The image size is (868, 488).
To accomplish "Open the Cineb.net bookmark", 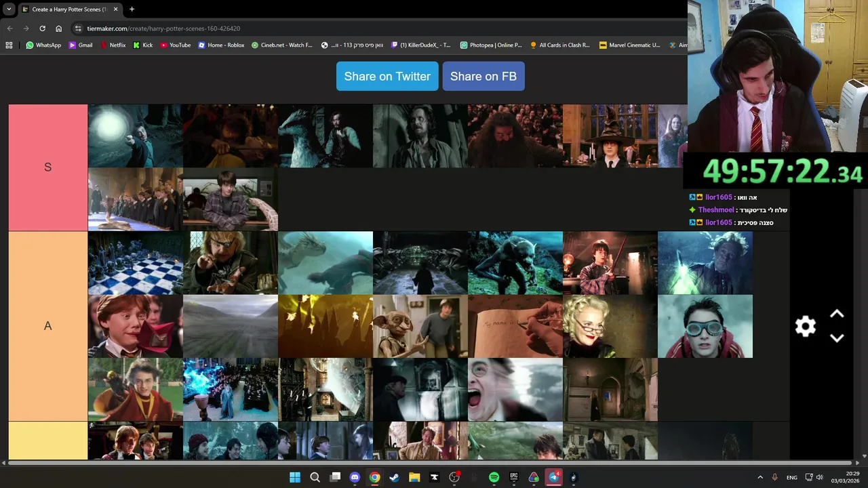I will (282, 45).
